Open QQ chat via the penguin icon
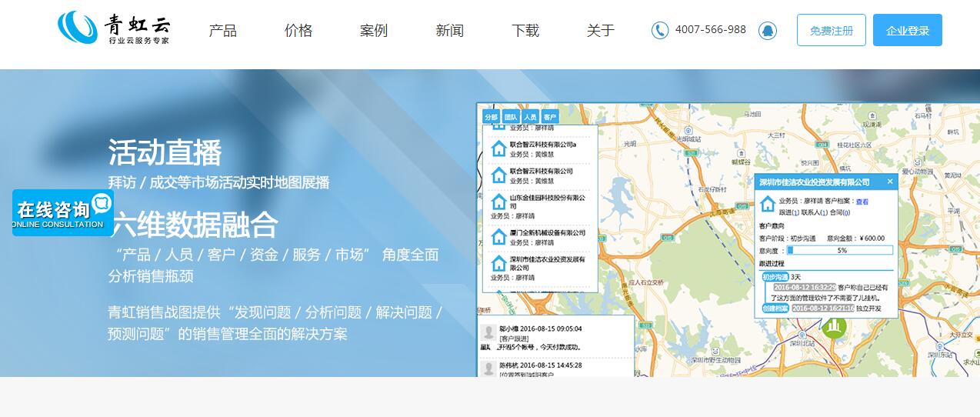The image size is (980, 417). pyautogui.click(x=767, y=30)
